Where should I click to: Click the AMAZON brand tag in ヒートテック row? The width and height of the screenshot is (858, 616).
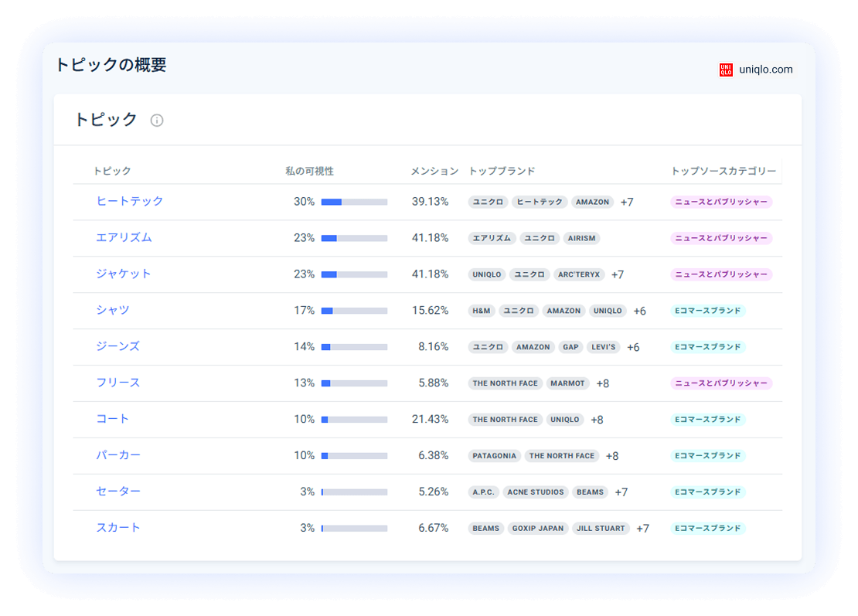click(x=592, y=202)
